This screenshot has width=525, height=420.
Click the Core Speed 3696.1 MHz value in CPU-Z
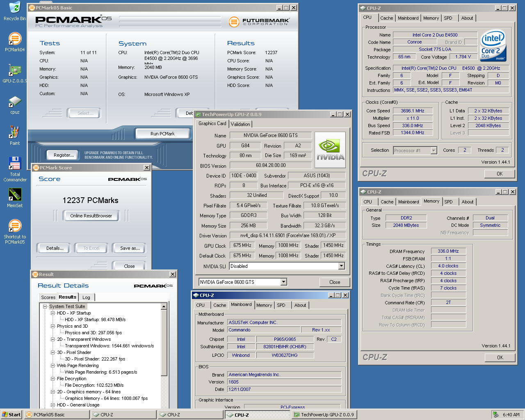[412, 111]
